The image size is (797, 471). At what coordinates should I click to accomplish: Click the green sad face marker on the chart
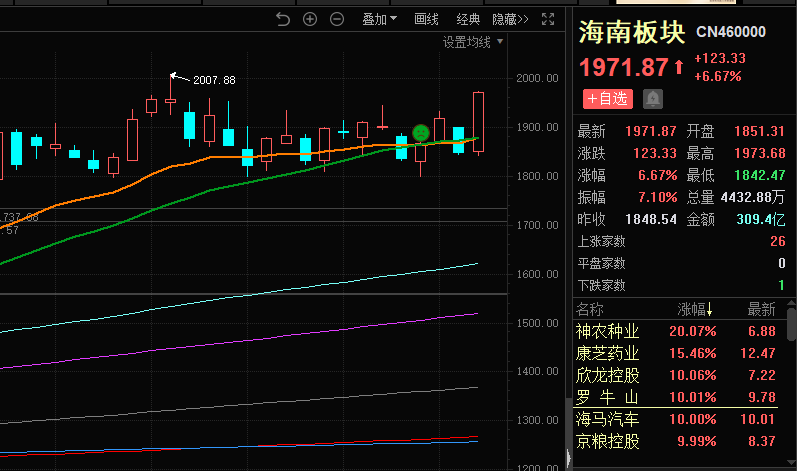click(421, 133)
